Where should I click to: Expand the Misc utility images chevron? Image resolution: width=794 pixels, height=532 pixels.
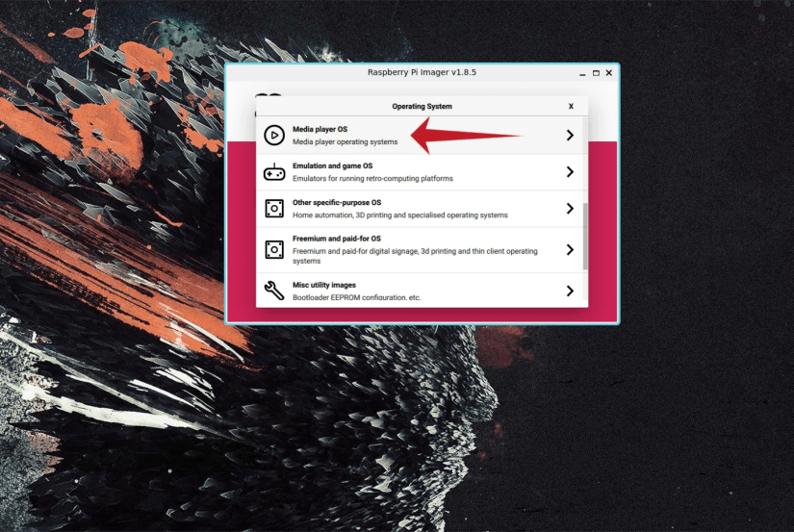(570, 291)
